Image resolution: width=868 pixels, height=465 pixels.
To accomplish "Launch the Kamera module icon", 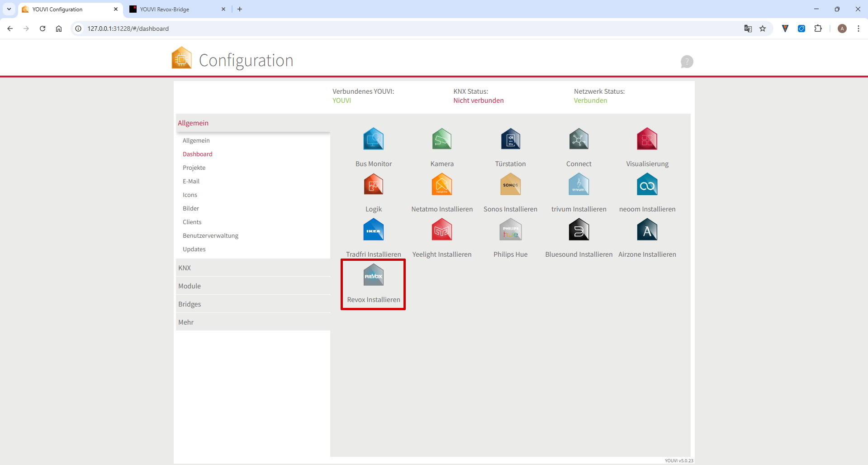I will point(441,139).
